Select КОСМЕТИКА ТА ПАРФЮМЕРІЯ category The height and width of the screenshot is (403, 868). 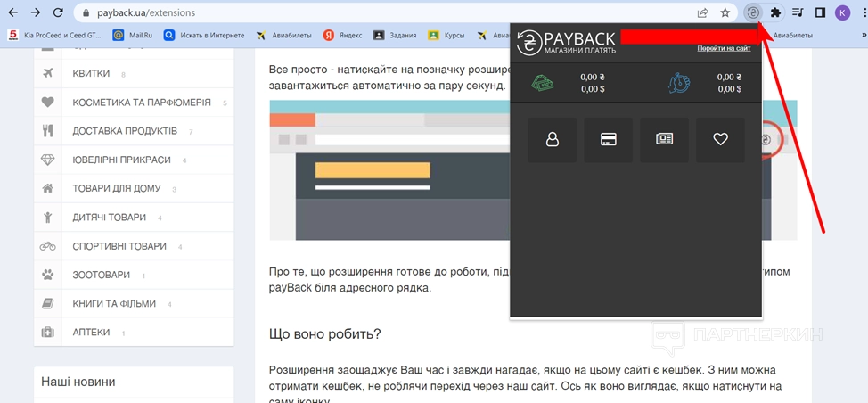[x=134, y=103]
